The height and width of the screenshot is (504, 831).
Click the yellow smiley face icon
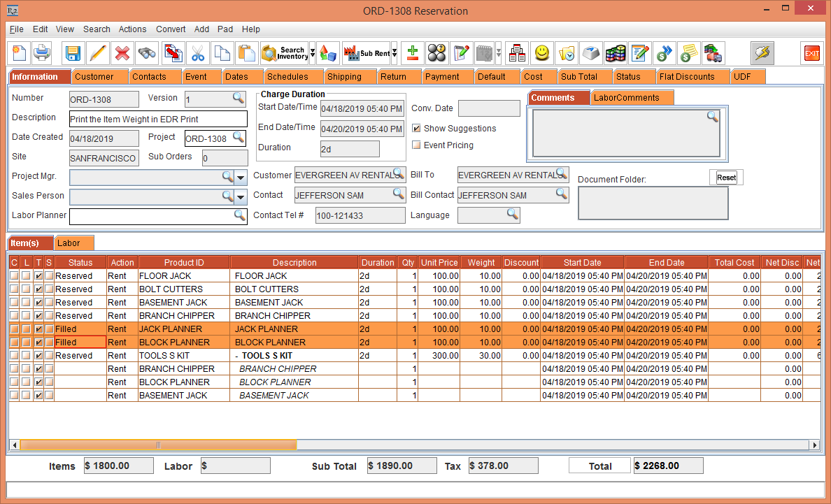coord(542,53)
